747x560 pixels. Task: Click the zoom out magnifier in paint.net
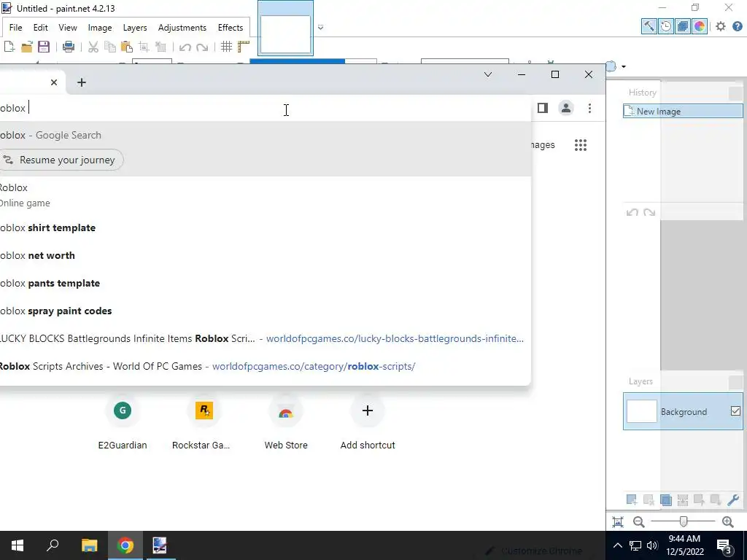pos(639,522)
